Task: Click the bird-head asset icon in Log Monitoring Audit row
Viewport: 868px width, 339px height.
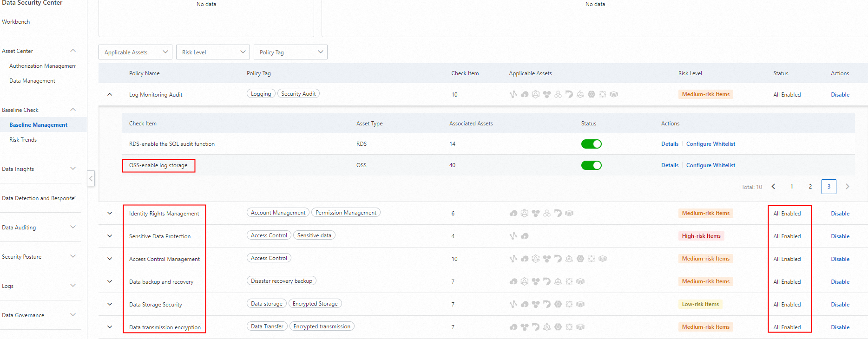Action: (569, 94)
